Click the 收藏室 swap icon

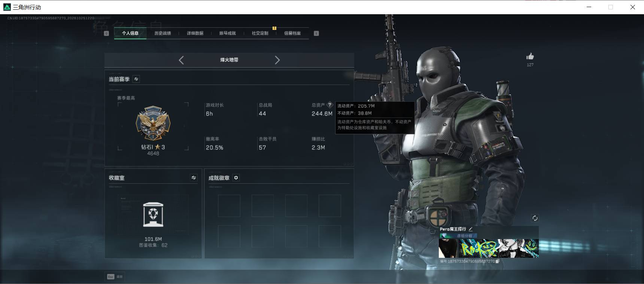(x=194, y=178)
